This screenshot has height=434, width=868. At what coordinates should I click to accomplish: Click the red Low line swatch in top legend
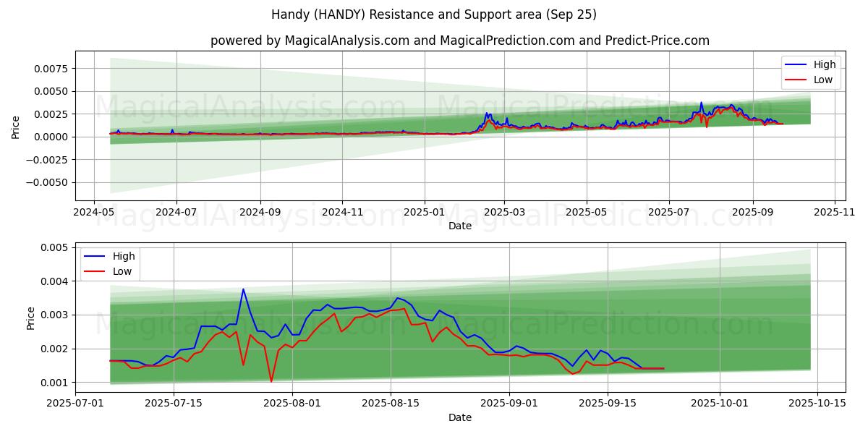point(796,80)
